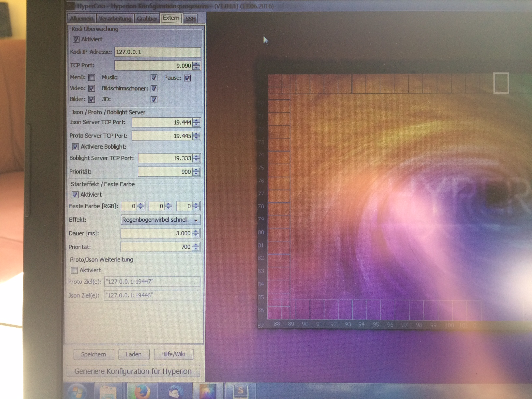Click the Starteffekt Priorität 700 field

point(156,247)
